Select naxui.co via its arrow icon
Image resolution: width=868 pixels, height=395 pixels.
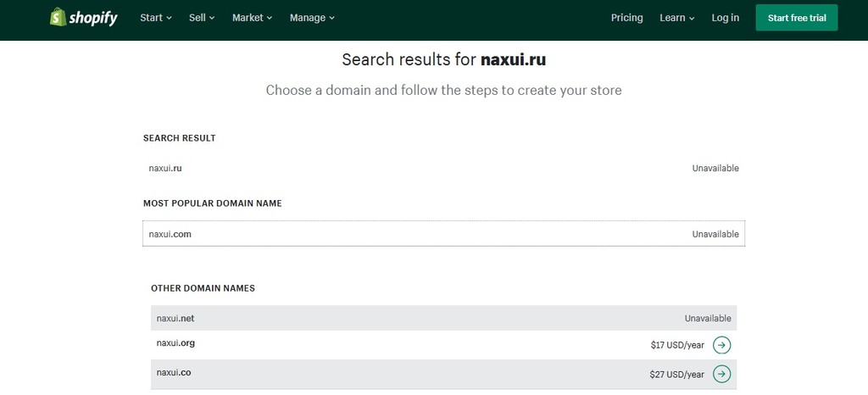(x=721, y=374)
